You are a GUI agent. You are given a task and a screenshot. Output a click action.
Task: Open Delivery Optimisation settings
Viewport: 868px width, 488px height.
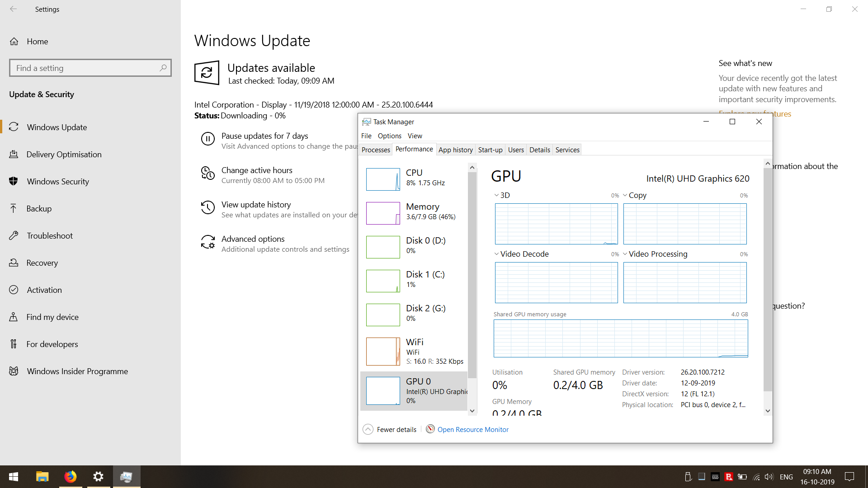90,154
